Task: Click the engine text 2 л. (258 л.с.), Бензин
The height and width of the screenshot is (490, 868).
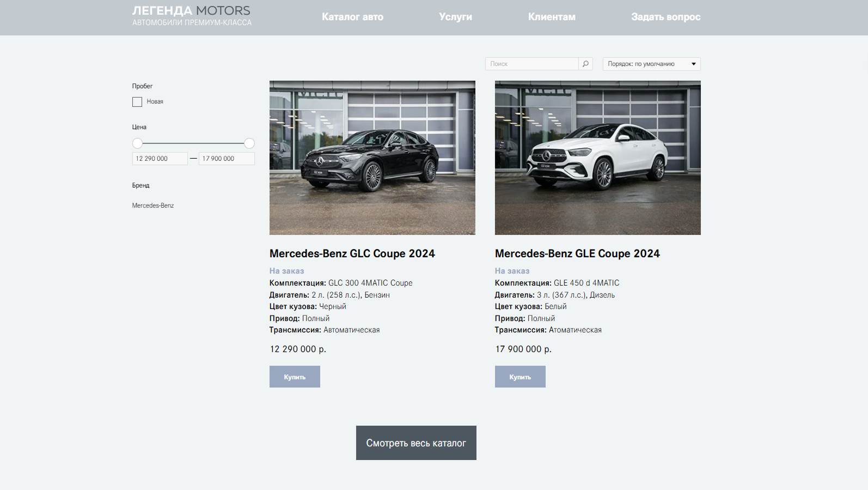Action: click(x=351, y=295)
